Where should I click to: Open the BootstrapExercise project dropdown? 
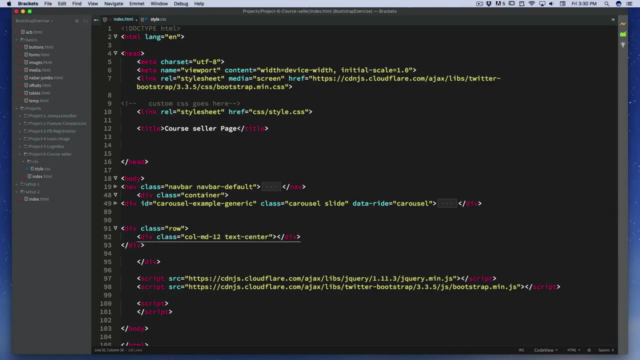34,21
